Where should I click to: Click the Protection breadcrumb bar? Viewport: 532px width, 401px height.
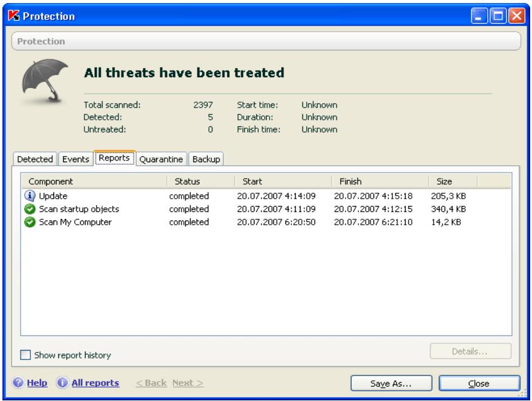click(267, 41)
